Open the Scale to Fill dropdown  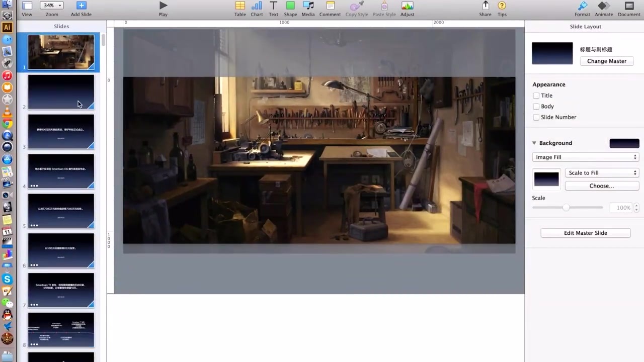click(602, 172)
